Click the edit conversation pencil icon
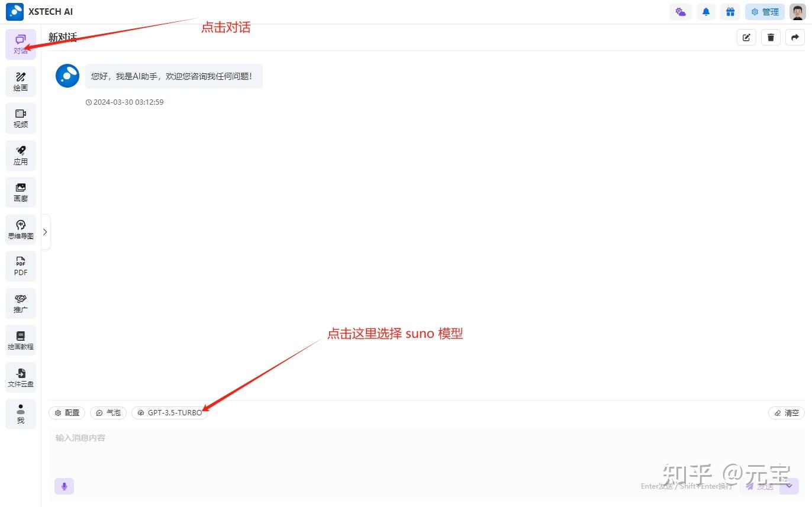Image resolution: width=812 pixels, height=507 pixels. (746, 37)
